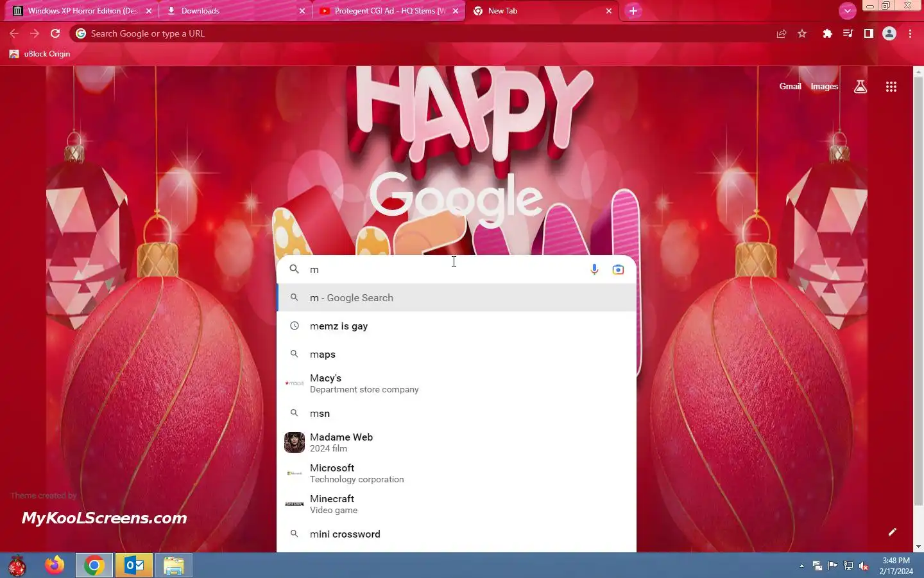Open File Explorer from the taskbar
Image resolution: width=924 pixels, height=578 pixels.
(174, 566)
